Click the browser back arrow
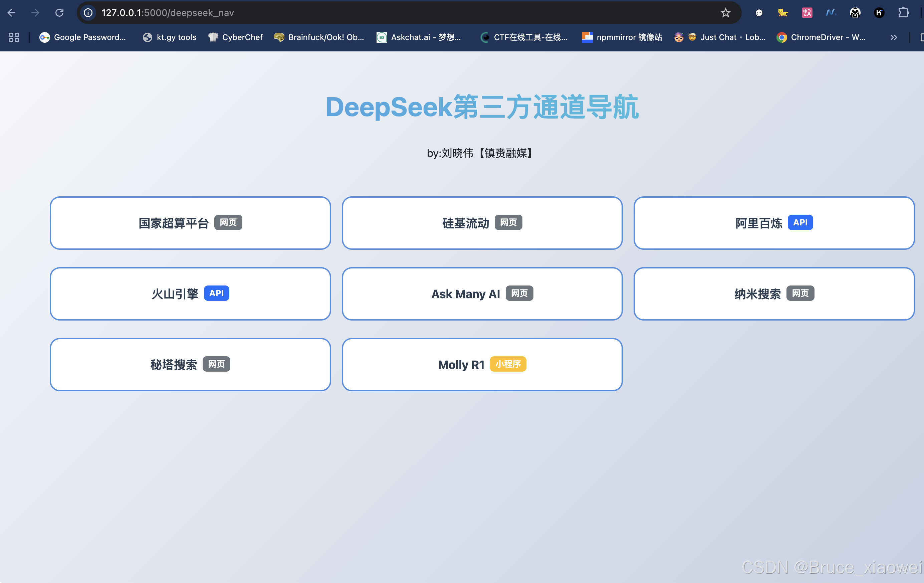Image resolution: width=924 pixels, height=583 pixels. pos(11,13)
